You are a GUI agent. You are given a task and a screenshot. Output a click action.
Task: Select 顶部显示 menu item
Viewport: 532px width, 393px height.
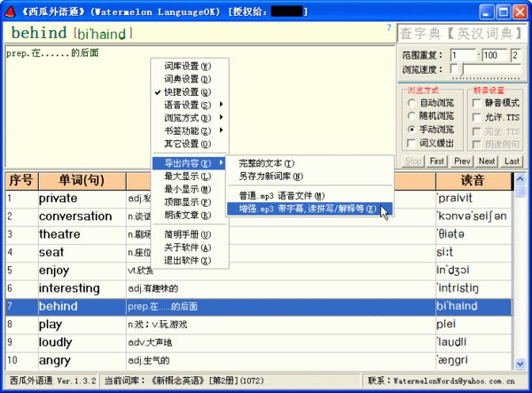tap(190, 202)
